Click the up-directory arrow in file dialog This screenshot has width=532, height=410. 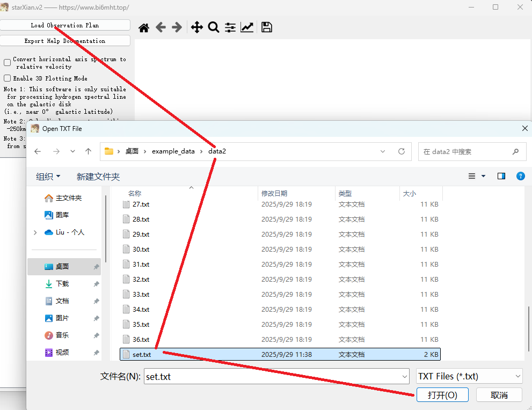click(x=88, y=152)
